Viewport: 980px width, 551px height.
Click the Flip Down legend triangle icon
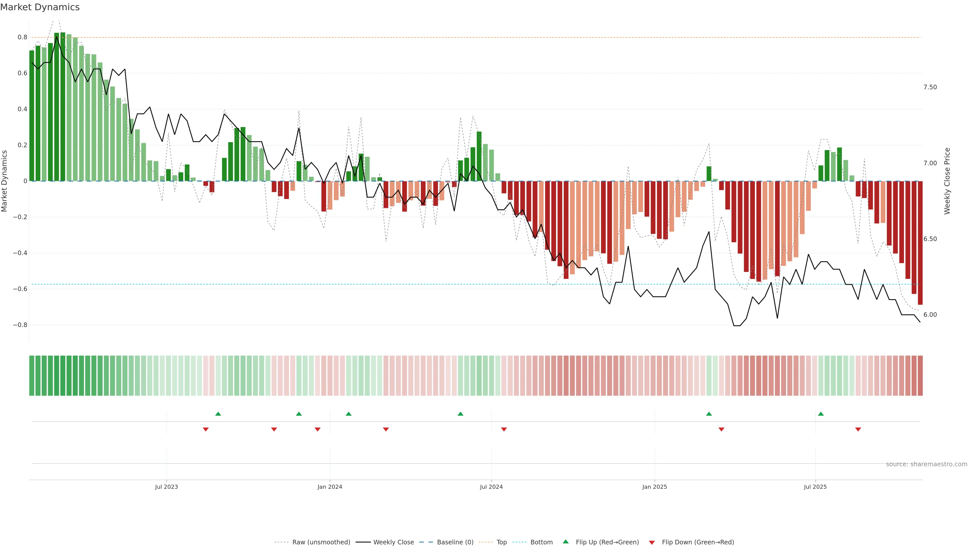pos(652,542)
